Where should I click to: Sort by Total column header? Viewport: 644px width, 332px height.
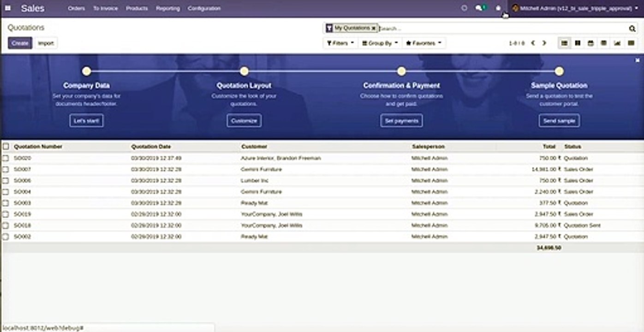pos(549,147)
